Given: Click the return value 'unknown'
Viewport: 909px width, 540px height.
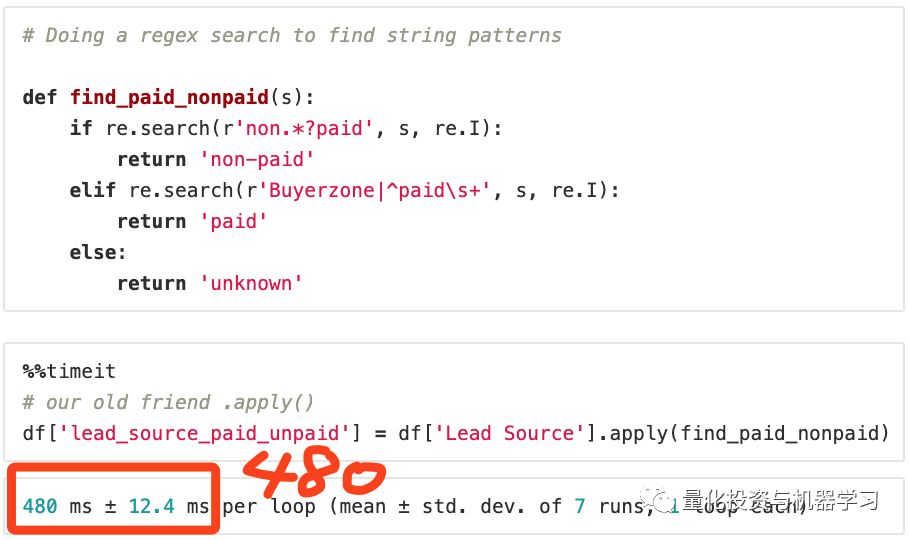Looking at the screenshot, I should (x=251, y=283).
